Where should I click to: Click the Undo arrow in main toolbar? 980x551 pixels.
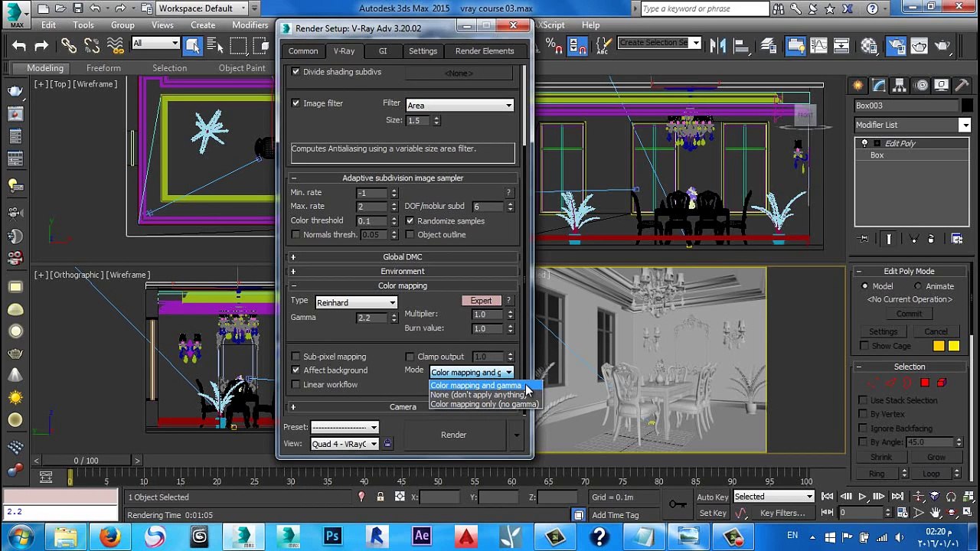pyautogui.click(x=18, y=46)
